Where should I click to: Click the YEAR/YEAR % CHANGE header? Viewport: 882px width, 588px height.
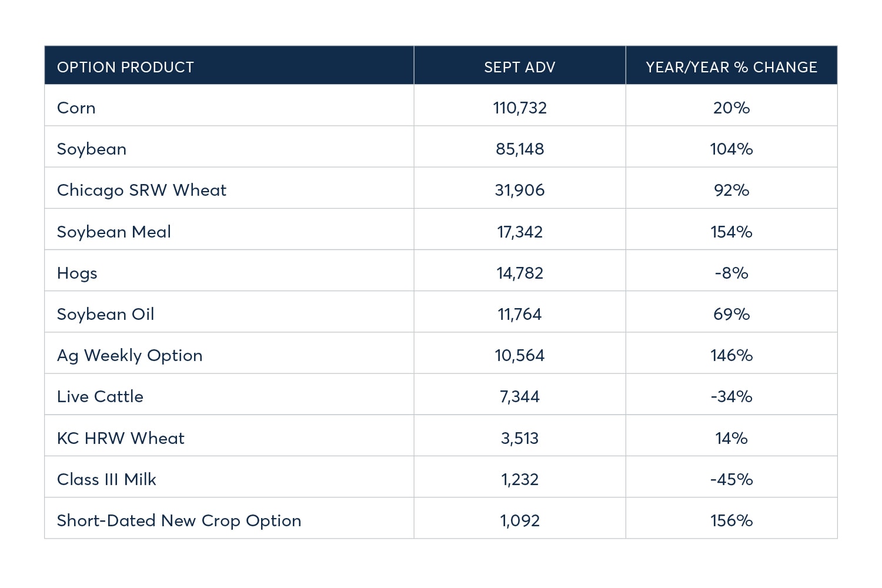coord(731,67)
